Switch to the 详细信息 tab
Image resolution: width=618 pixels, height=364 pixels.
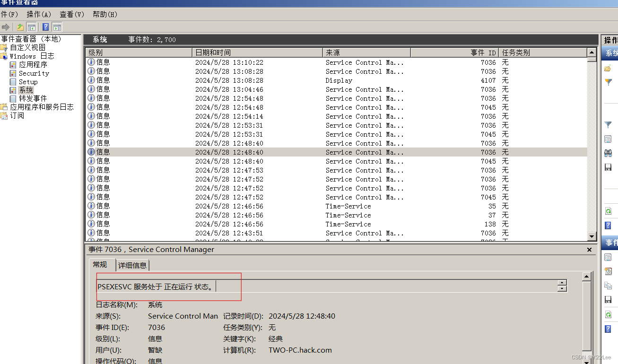(x=132, y=265)
